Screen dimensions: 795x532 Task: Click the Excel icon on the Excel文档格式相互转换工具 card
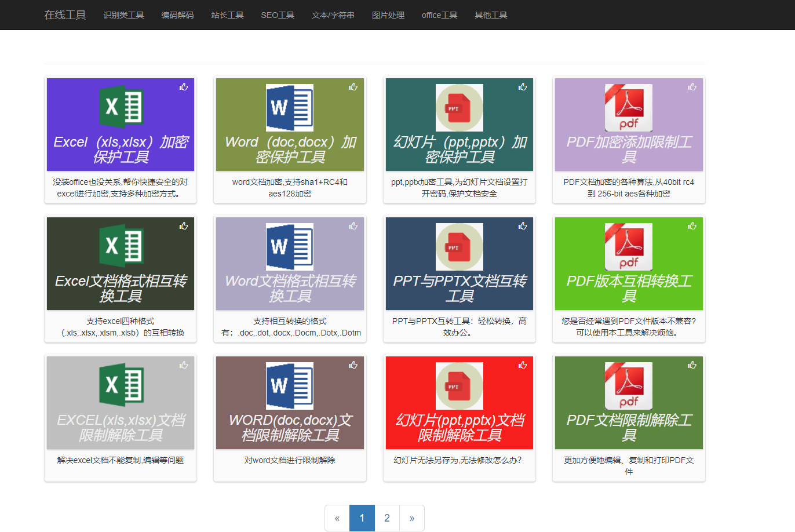pyautogui.click(x=121, y=246)
